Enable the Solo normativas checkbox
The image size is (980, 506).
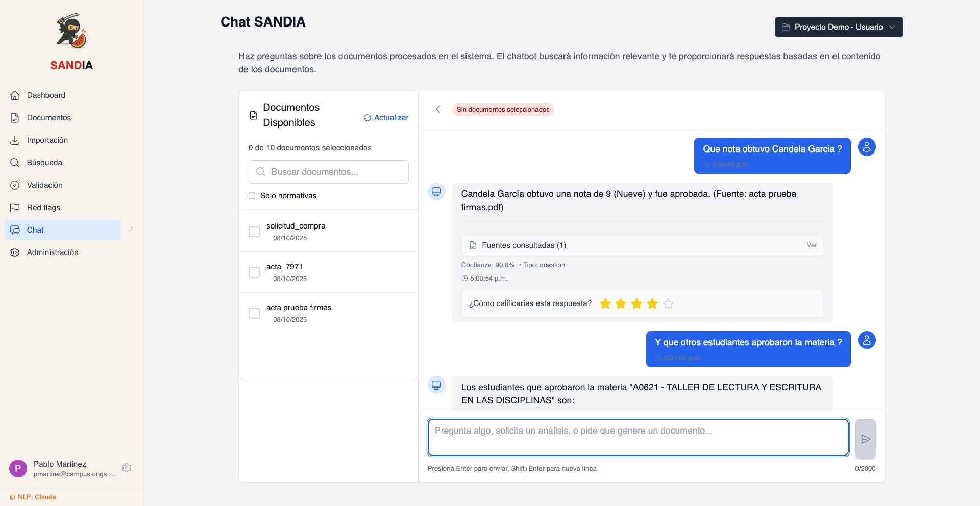[x=252, y=196]
